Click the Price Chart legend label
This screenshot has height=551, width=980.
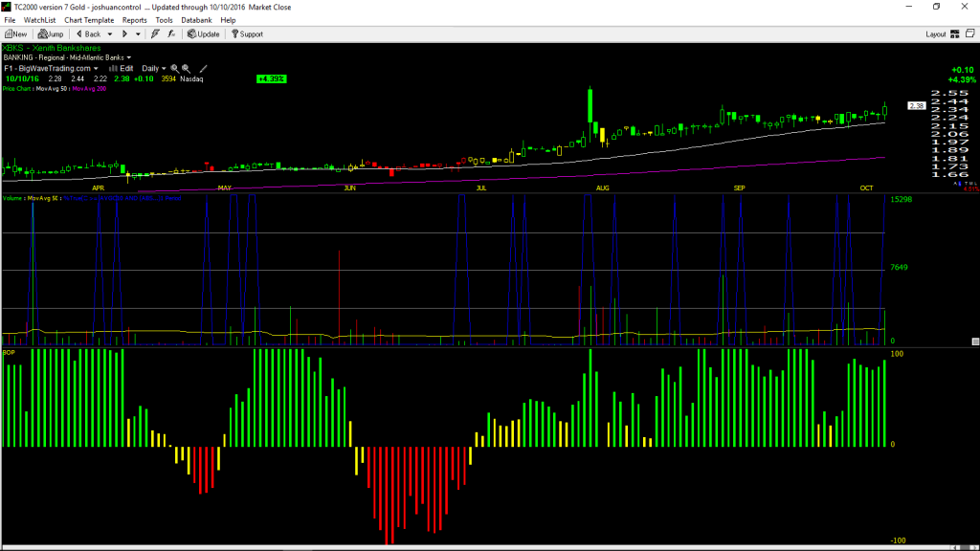click(x=17, y=89)
